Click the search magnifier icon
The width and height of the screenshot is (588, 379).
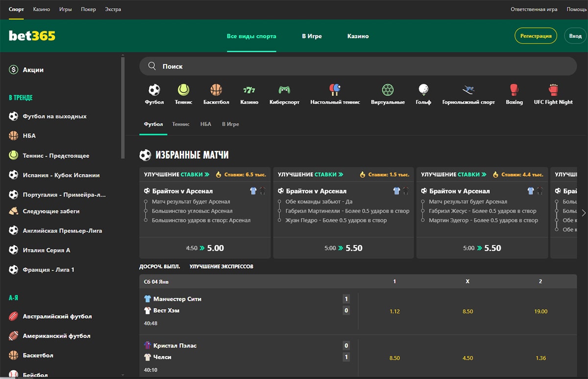152,66
